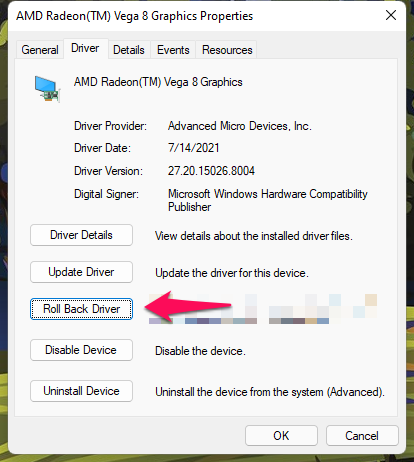Click 'Microsoft Windows Hardware Compatibility Publisher' text
This screenshot has height=462, width=414.
coord(268,200)
